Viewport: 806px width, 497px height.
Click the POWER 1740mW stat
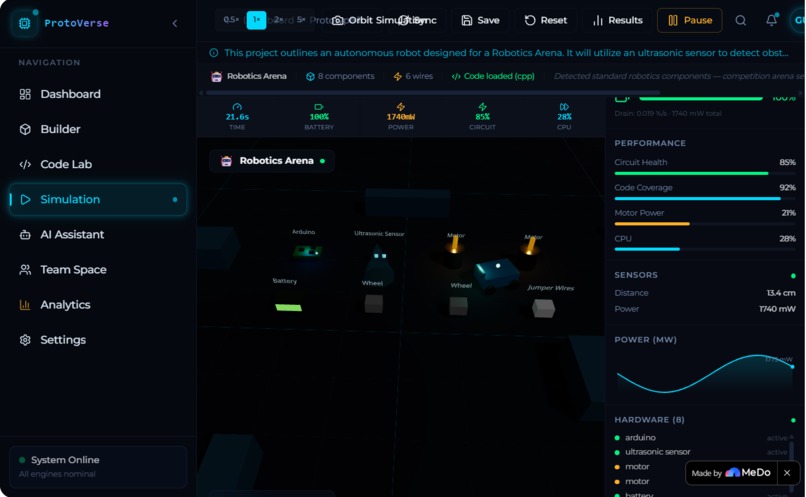(x=400, y=116)
